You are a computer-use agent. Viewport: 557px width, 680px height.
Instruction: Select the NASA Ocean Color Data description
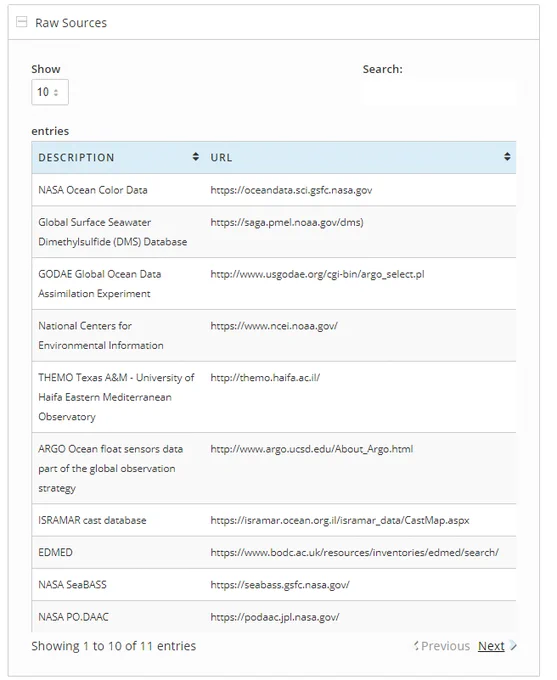(x=93, y=190)
